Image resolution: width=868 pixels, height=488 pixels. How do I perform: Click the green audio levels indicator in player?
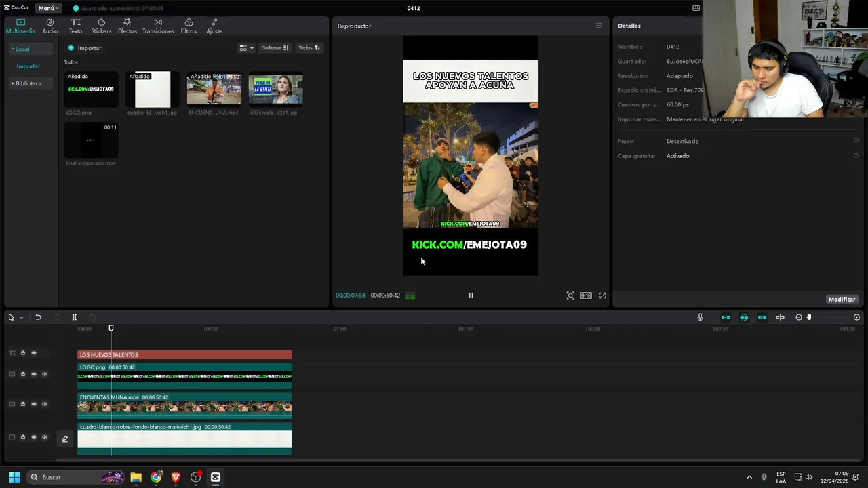coord(410,296)
